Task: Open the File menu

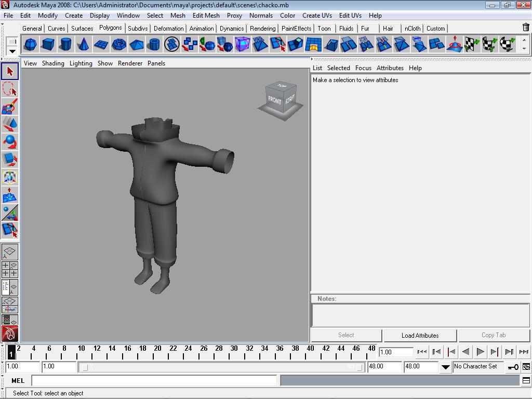Action: click(8, 16)
